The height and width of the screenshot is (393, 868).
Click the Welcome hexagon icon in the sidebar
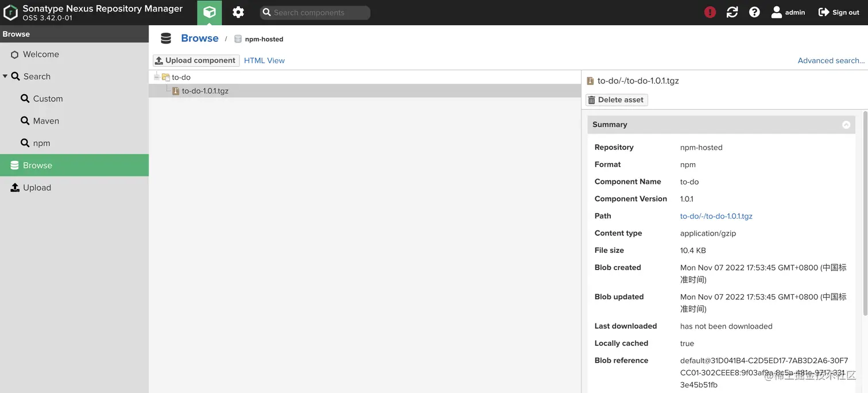pyautogui.click(x=15, y=55)
